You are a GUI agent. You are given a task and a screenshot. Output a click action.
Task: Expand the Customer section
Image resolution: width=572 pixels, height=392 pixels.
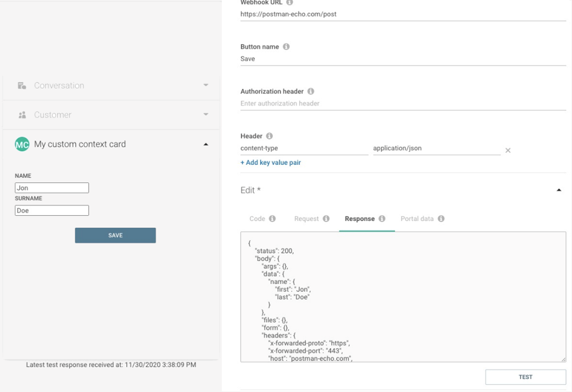(206, 114)
